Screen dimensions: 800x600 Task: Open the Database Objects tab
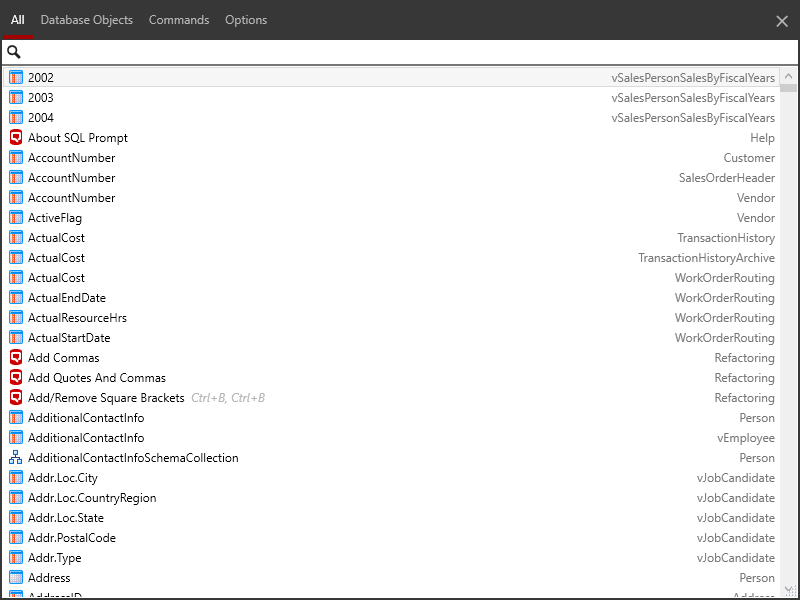click(x=87, y=19)
